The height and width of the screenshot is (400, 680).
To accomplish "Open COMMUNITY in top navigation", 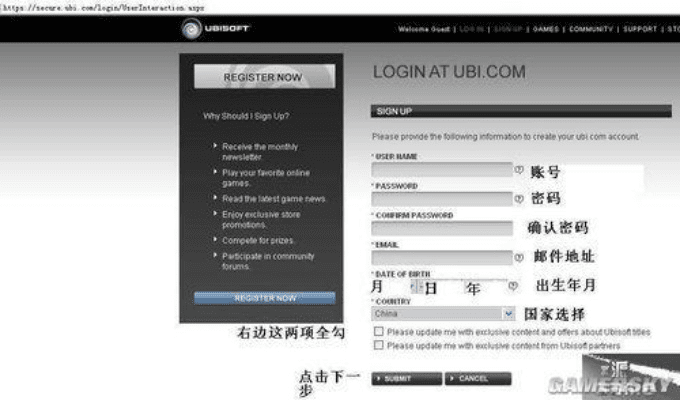I will coord(591,29).
